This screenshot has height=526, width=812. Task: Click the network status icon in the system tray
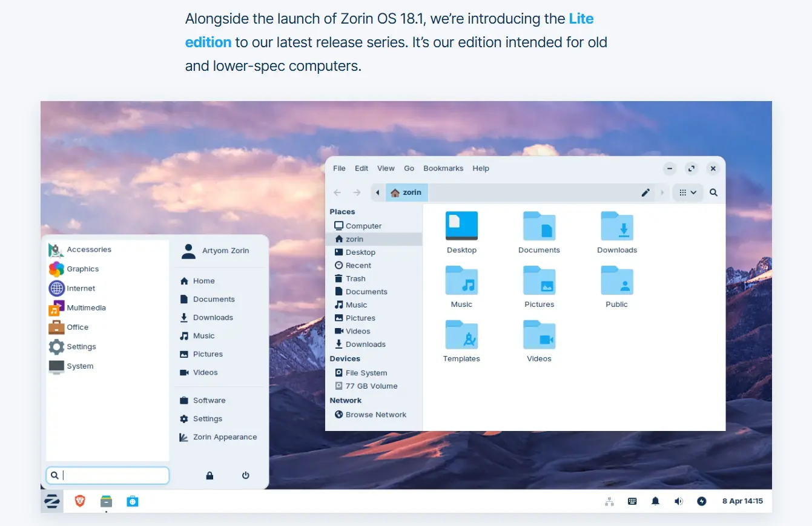(x=610, y=501)
